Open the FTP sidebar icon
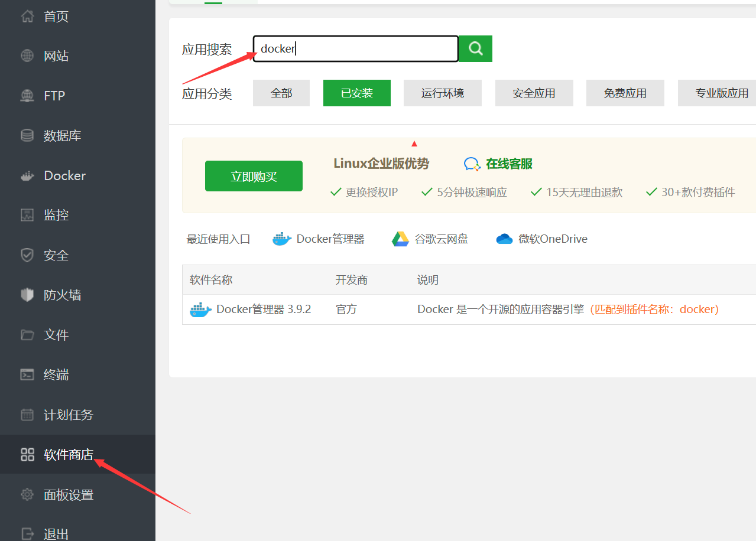 27,96
